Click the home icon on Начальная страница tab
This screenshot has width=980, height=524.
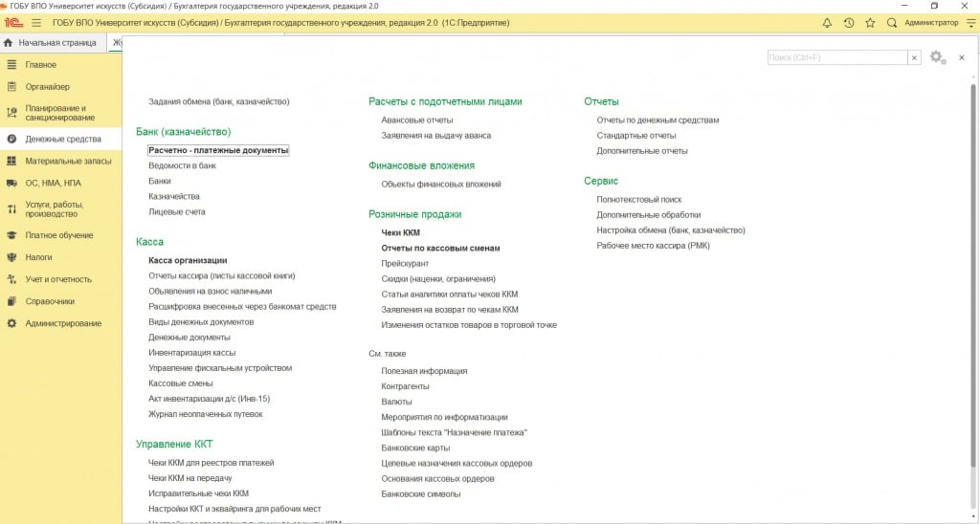click(8, 43)
